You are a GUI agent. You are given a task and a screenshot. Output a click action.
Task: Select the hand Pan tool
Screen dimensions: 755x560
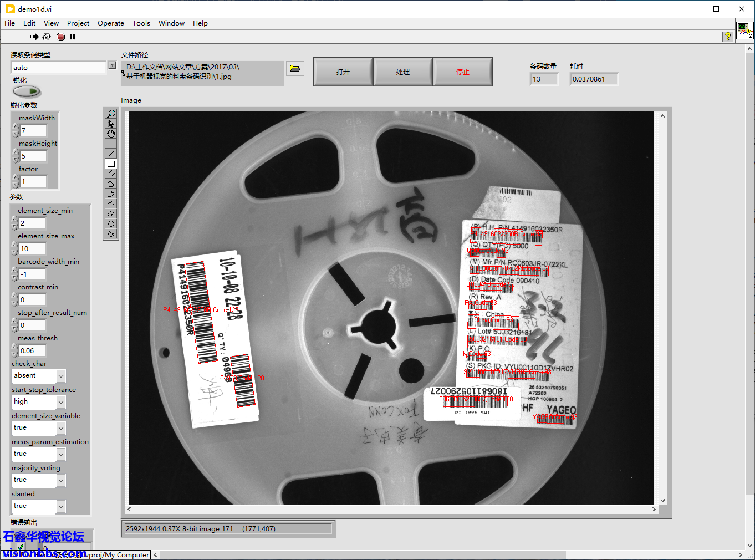coord(111,134)
